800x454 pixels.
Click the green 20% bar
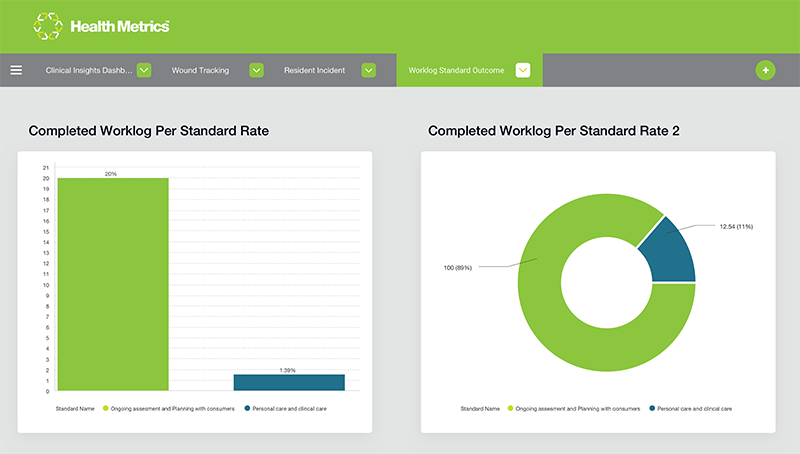113,284
